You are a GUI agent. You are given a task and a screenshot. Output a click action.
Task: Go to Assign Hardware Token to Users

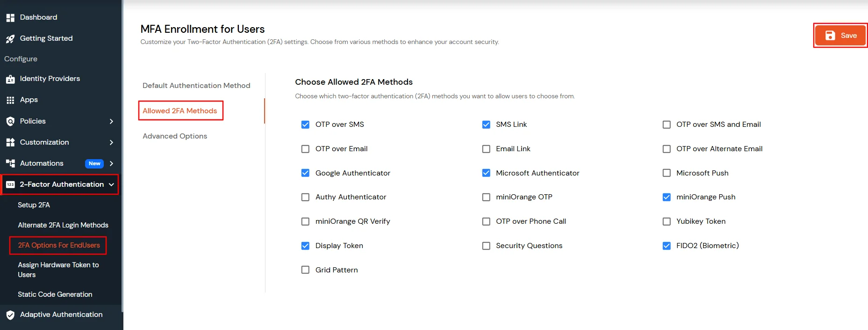coord(58,270)
